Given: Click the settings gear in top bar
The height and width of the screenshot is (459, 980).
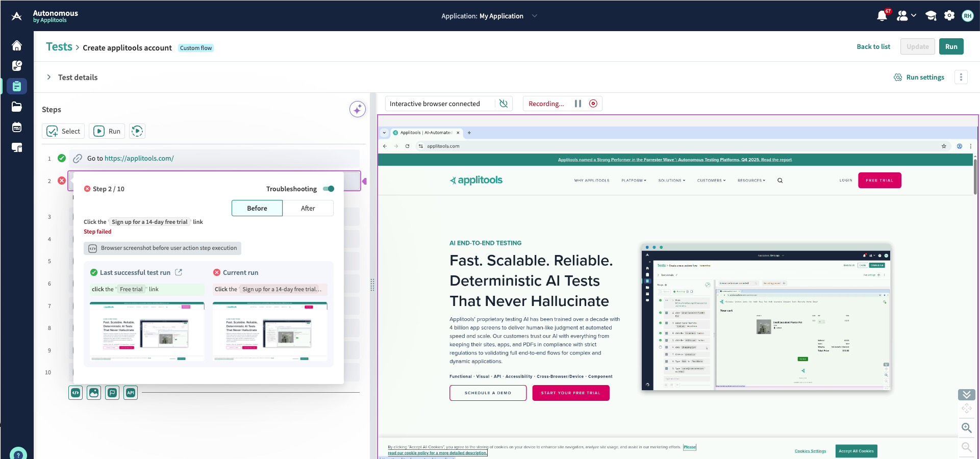Looking at the screenshot, I should (949, 16).
